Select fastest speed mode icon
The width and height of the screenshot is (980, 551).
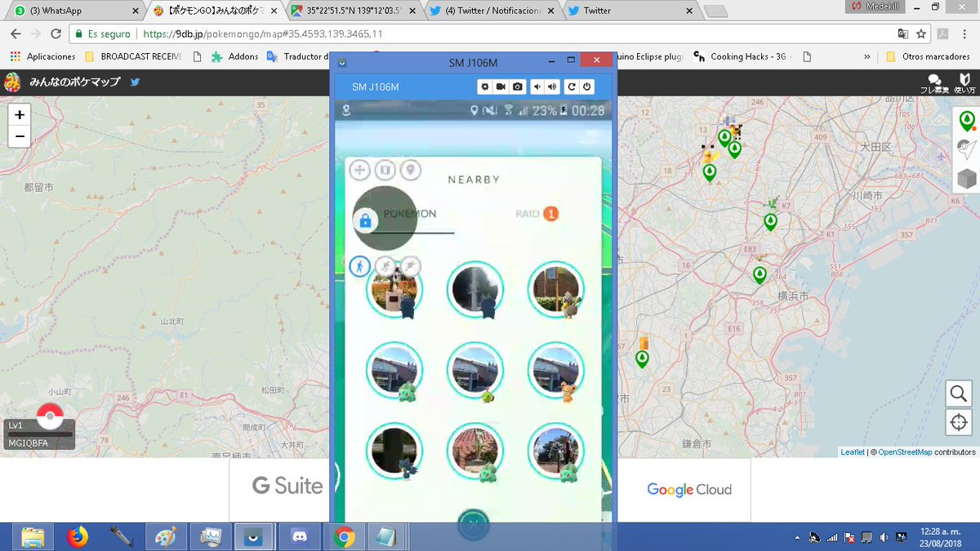(x=410, y=266)
